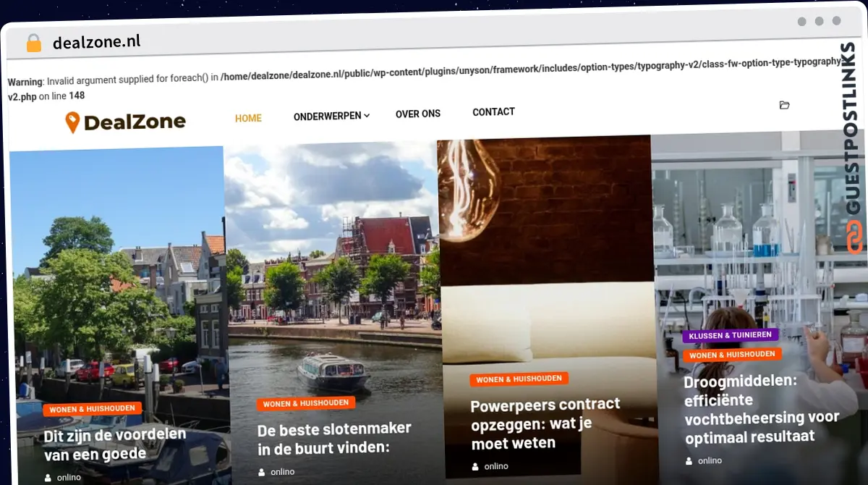Click 'Klussen & Tuinieren' category tag
Image resolution: width=868 pixels, height=485 pixels.
730,336
